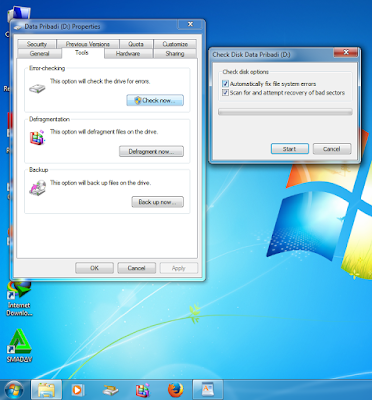
Task: Open Internet Download Manager desktop shortcut
Action: [x=19, y=298]
